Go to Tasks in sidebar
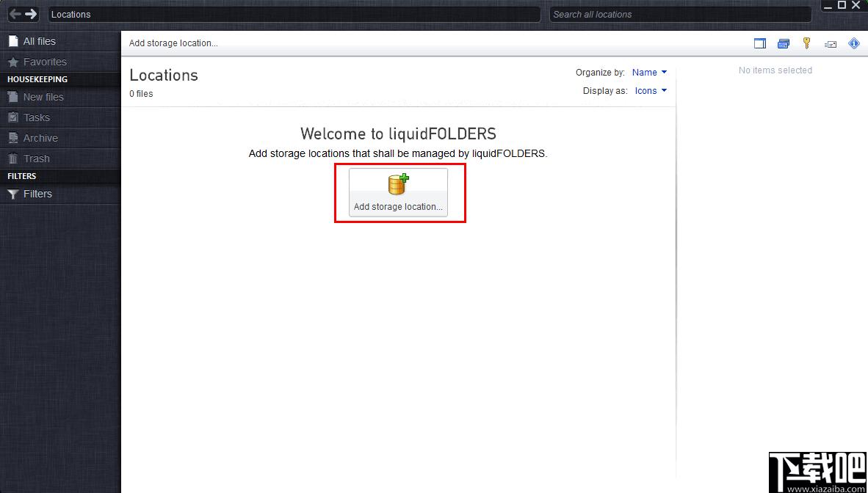Image resolution: width=868 pixels, height=493 pixels. point(36,117)
